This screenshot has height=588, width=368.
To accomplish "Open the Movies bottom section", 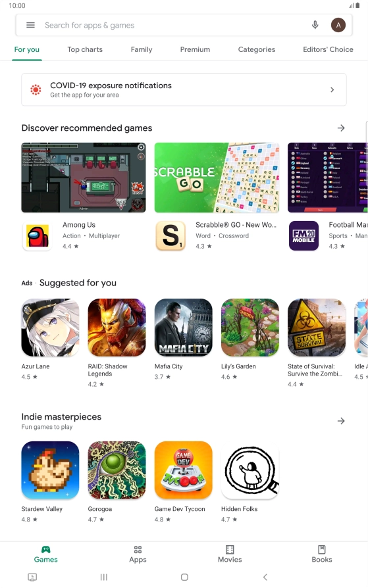I will (x=230, y=554).
